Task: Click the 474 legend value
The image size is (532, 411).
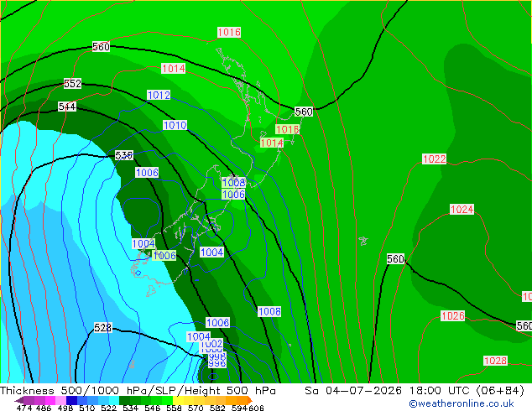Action: 24,408
